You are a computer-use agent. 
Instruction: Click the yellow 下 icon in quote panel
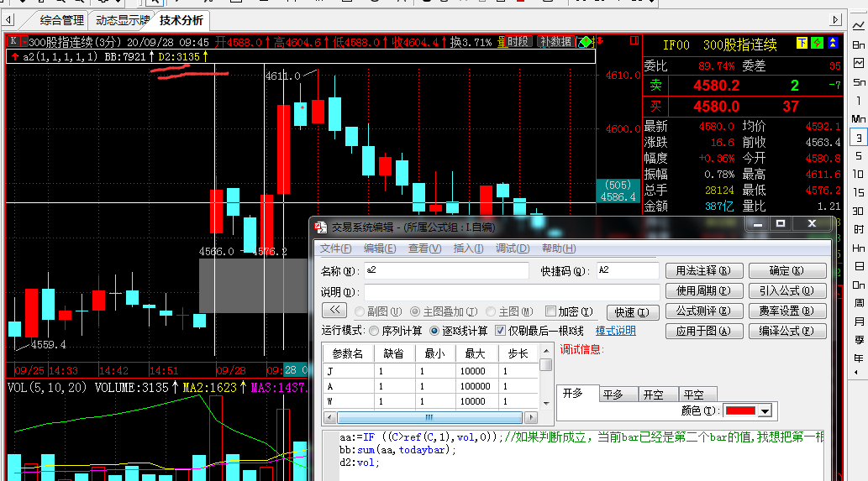pyautogui.click(x=802, y=43)
